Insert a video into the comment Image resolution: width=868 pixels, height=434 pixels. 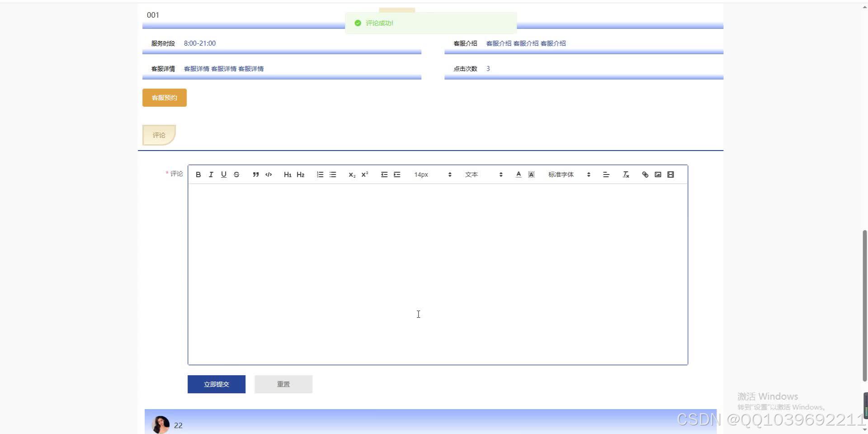(670, 175)
